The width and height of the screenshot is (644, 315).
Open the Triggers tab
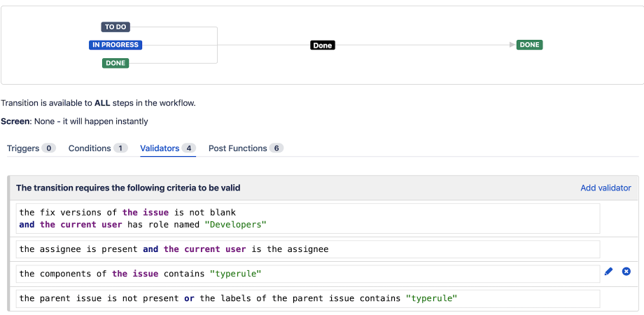pyautogui.click(x=31, y=148)
